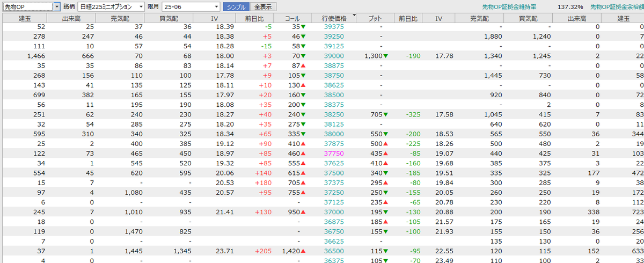Select strike price 38250
Image resolution: width=644 pixels, height=263 pixels.
tap(334, 114)
